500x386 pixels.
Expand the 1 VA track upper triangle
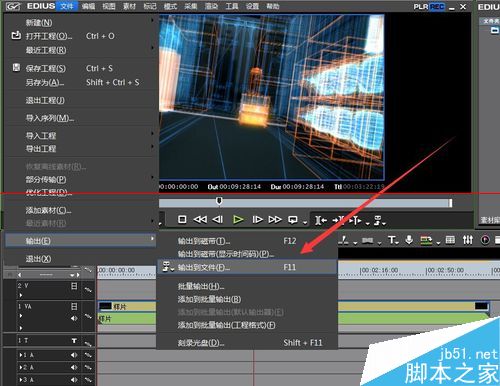click(x=21, y=315)
